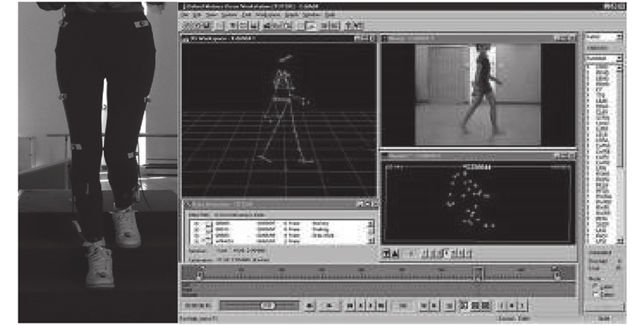Open the Help menu in the menu bar

[329, 14]
